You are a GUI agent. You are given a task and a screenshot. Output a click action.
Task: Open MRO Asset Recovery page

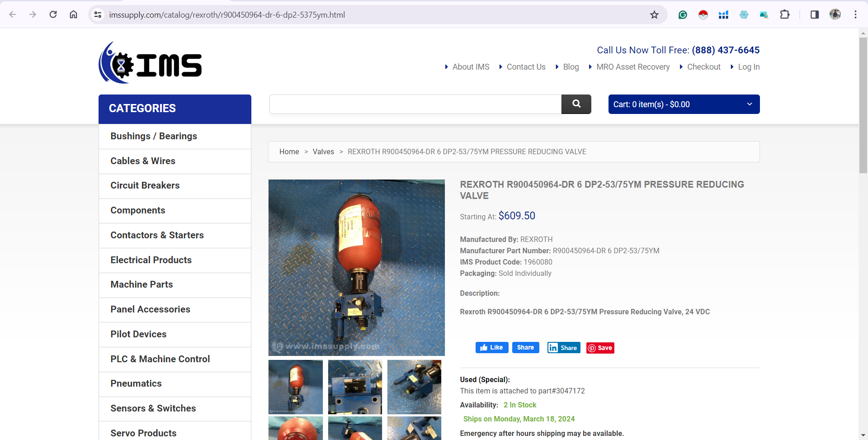[633, 67]
